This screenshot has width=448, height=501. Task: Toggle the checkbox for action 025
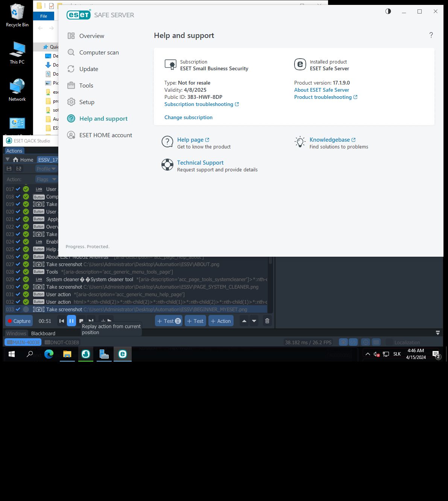tap(18, 249)
